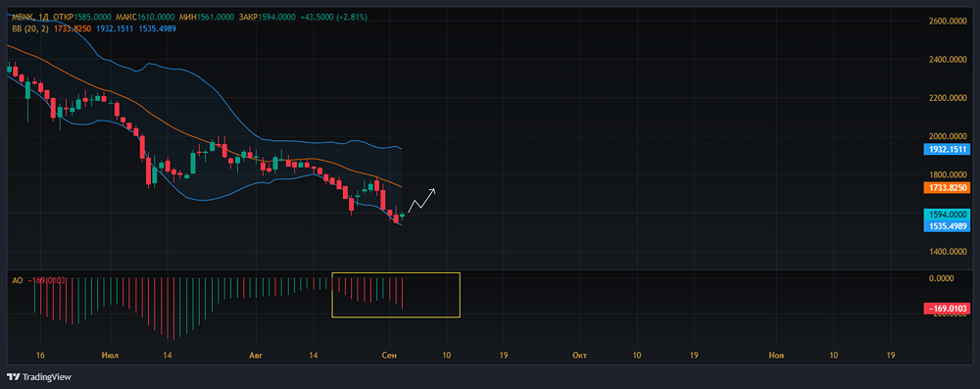Image resolution: width=980 pixels, height=389 pixels.
Task: Click the 2200.0000 price axis label
Action: click(x=948, y=98)
